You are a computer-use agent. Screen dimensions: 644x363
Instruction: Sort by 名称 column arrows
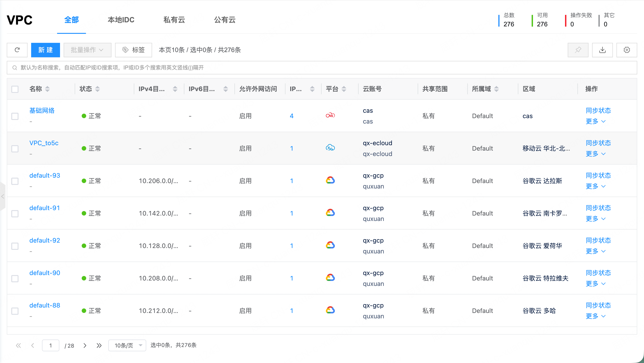point(47,89)
